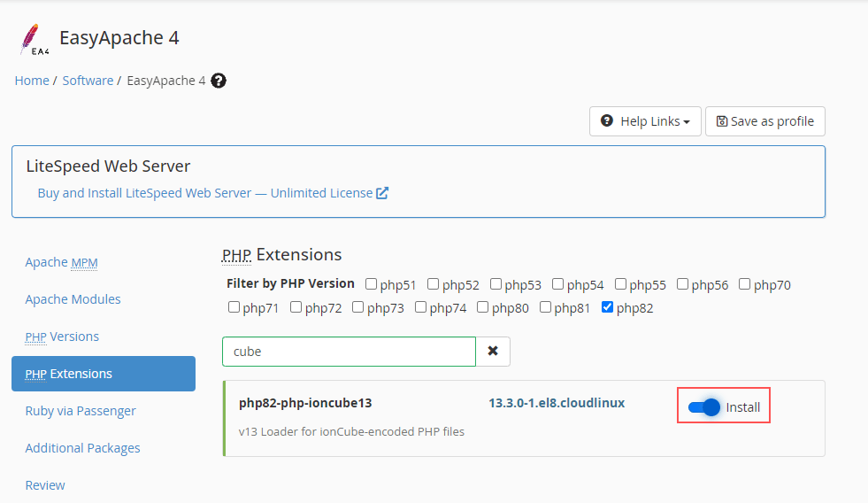Check the php51 filter checkbox

point(371,284)
